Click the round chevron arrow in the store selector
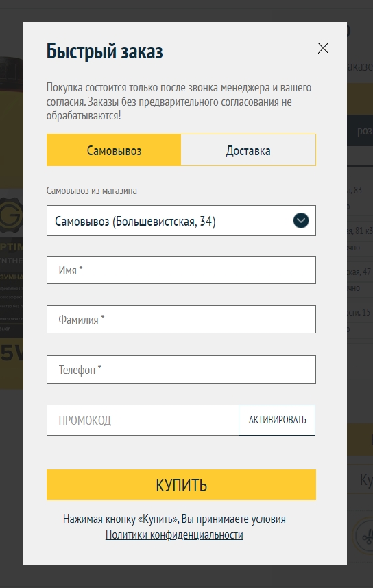This screenshot has height=588, width=373. click(301, 220)
